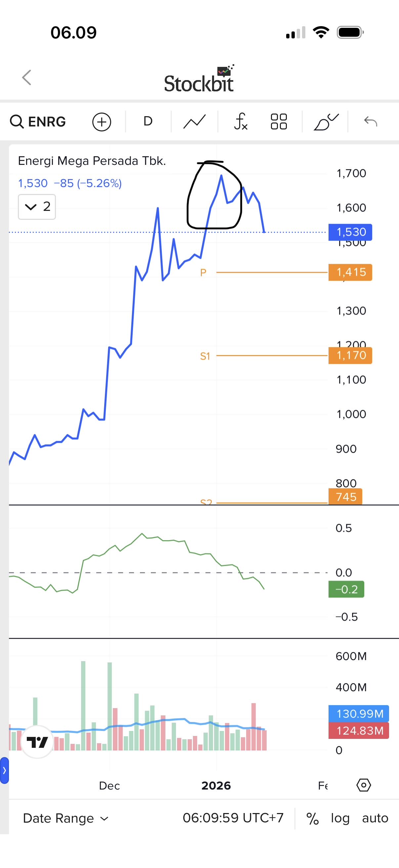Change the D timeframe interval
This screenshot has width=399, height=868.
pyautogui.click(x=148, y=121)
